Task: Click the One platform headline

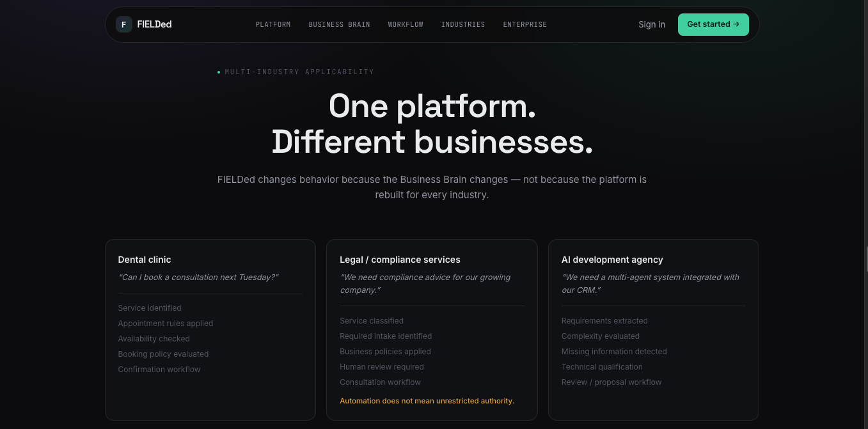Action: tap(432, 106)
